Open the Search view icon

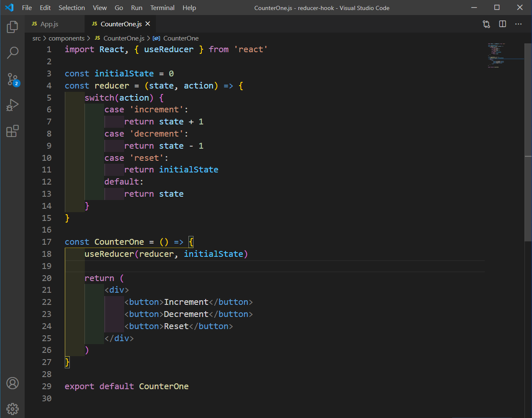point(13,53)
